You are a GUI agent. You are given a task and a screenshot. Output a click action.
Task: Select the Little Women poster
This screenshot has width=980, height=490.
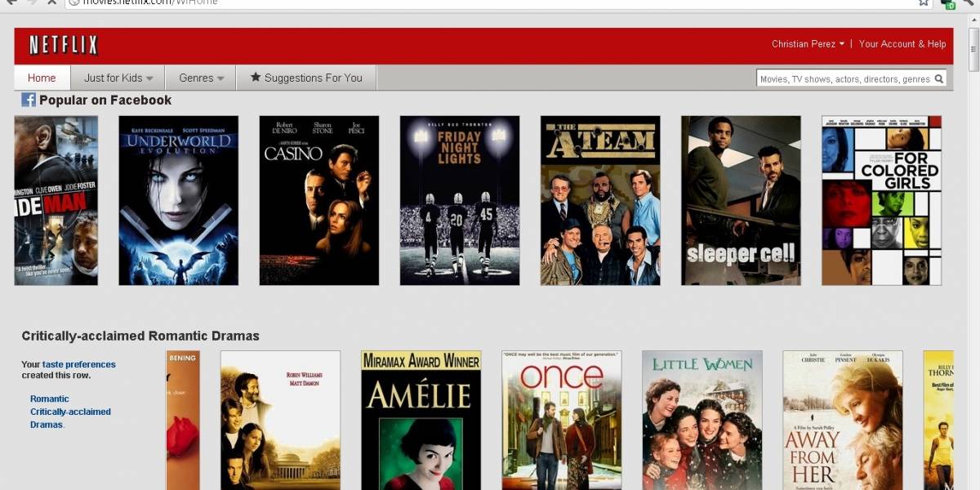(702, 421)
